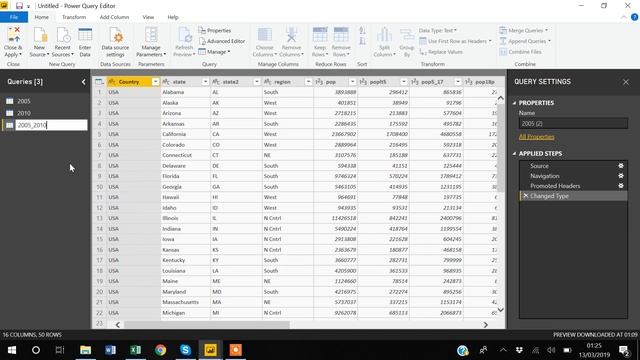Open the state2 column filter dropdown
Image resolution: width=640 pixels, height=360 pixels.
tap(256, 82)
